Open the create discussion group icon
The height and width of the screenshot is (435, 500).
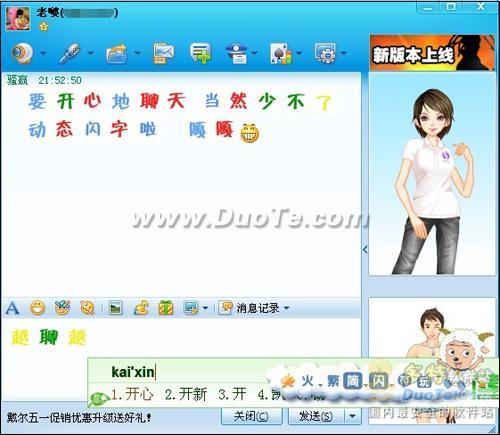pos(200,53)
